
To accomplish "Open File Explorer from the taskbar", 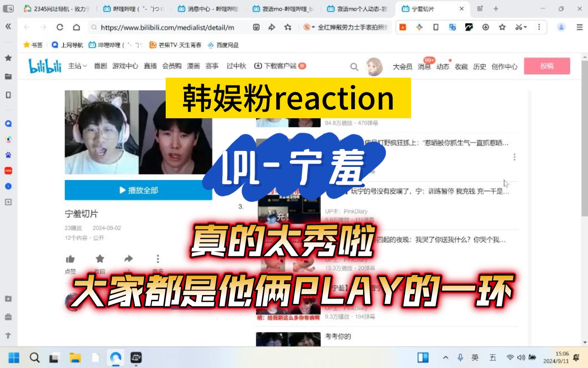I will (75, 358).
